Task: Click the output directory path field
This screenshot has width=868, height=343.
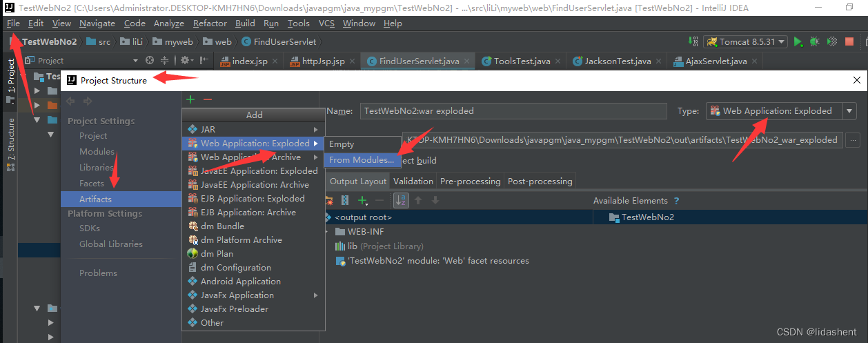Action: pyautogui.click(x=622, y=139)
